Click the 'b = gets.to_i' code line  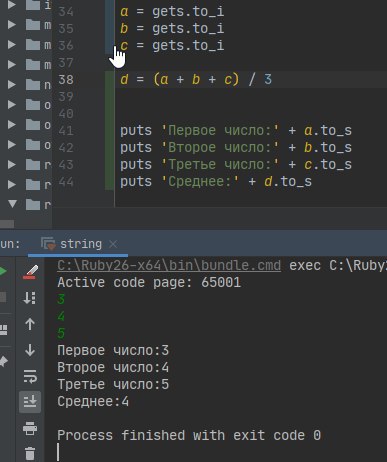[x=172, y=28]
